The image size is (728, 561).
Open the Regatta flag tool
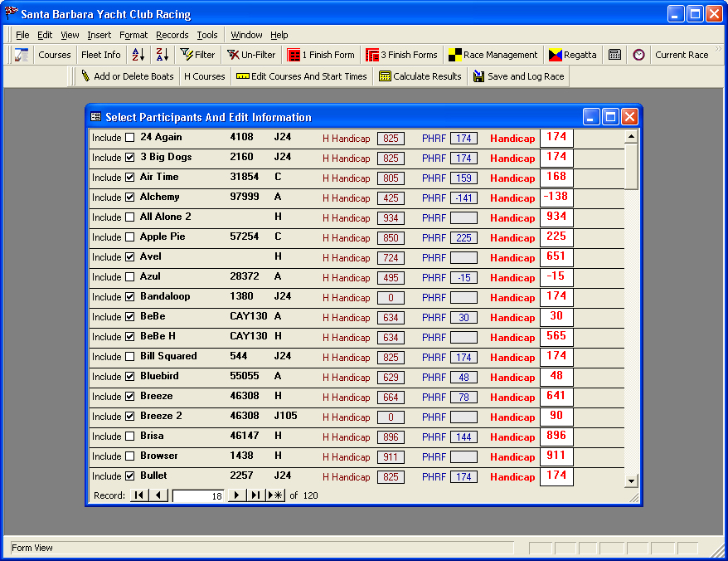tap(572, 55)
